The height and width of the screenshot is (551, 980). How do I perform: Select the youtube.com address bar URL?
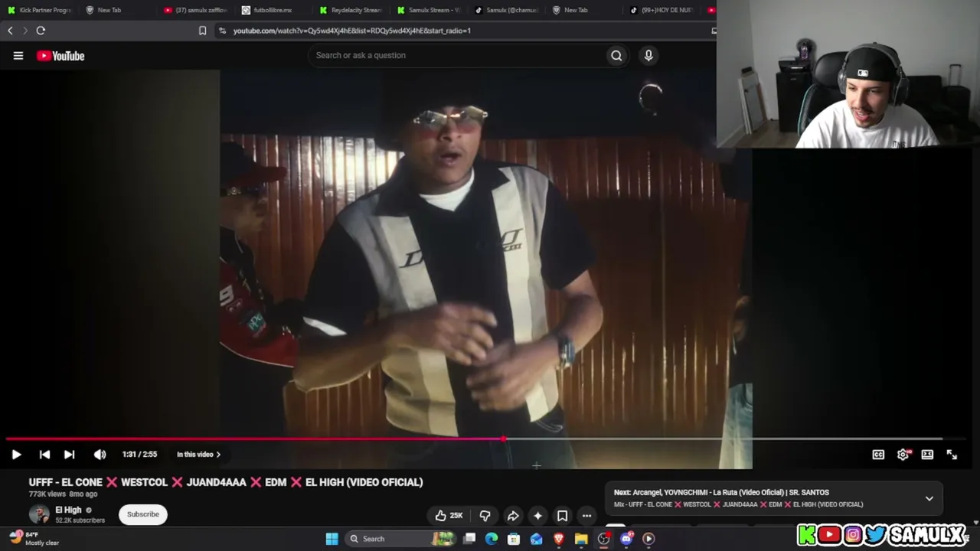click(x=352, y=31)
